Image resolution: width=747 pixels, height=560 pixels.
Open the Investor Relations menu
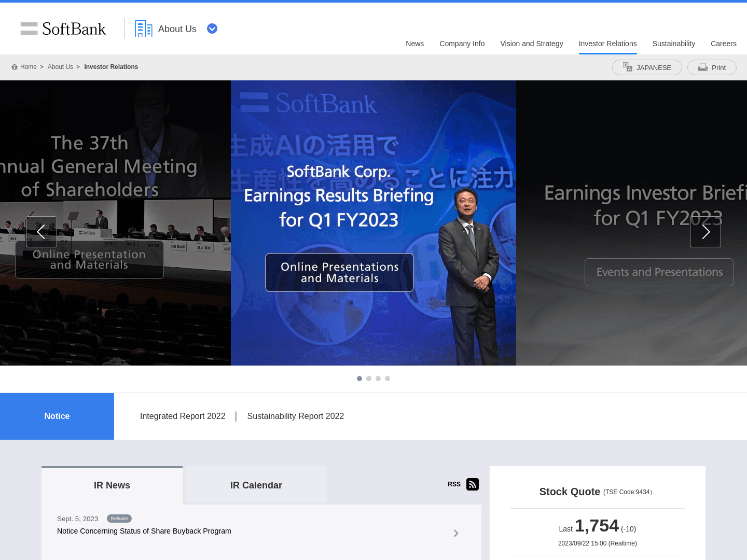(607, 44)
